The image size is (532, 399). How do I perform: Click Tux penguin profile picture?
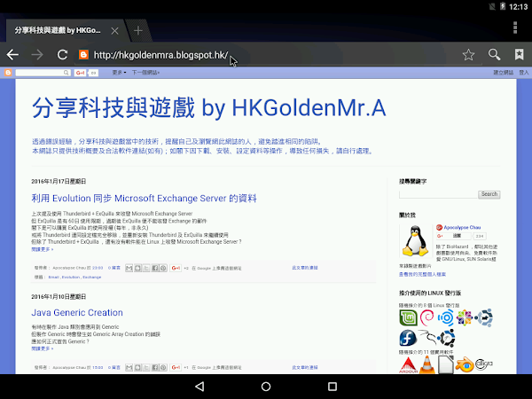click(415, 241)
